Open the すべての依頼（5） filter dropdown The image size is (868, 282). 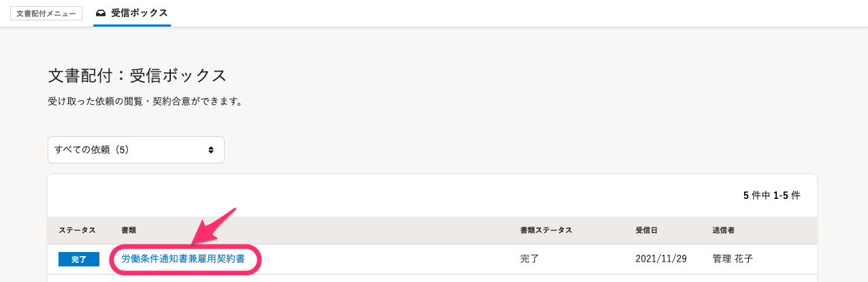coord(136,150)
